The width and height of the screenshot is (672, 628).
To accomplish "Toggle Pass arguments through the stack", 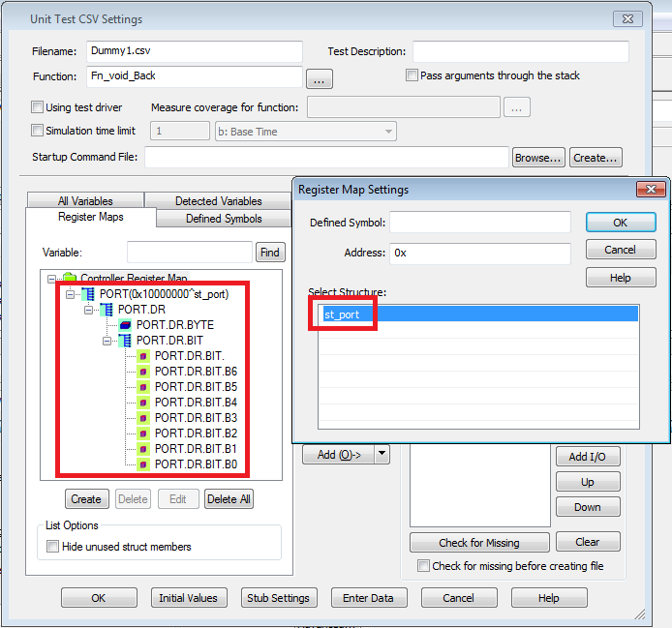I will [412, 75].
